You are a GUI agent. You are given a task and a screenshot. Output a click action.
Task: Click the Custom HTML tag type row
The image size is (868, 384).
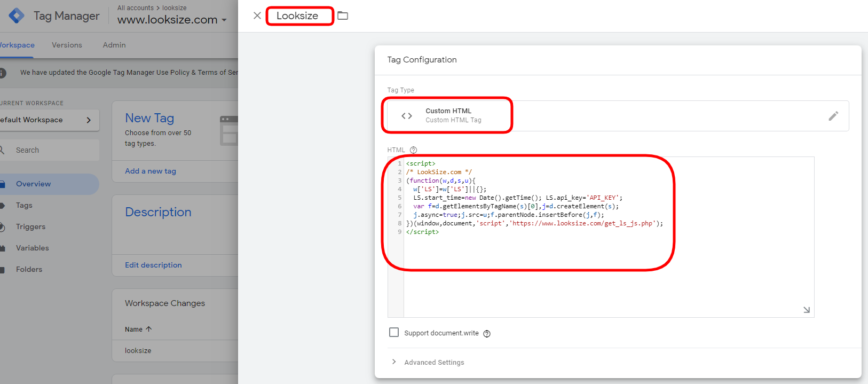coord(618,116)
